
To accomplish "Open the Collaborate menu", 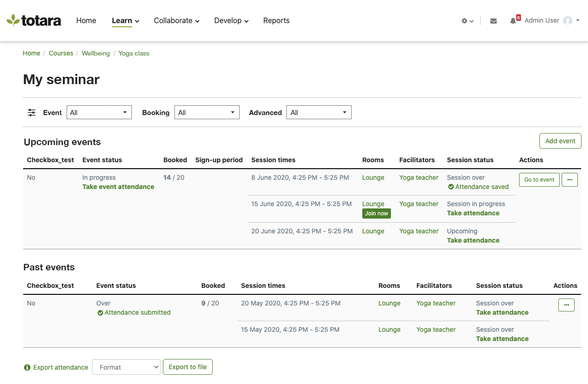I will [176, 20].
